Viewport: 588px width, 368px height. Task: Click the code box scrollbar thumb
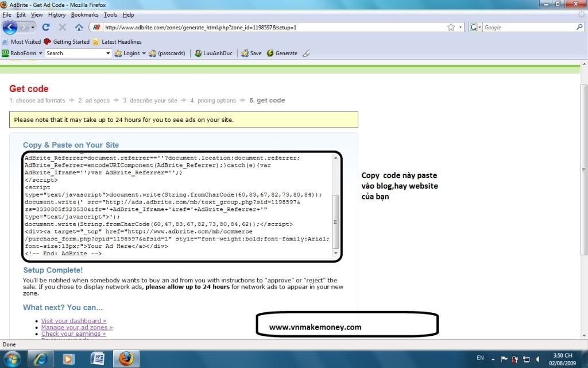[x=335, y=221]
